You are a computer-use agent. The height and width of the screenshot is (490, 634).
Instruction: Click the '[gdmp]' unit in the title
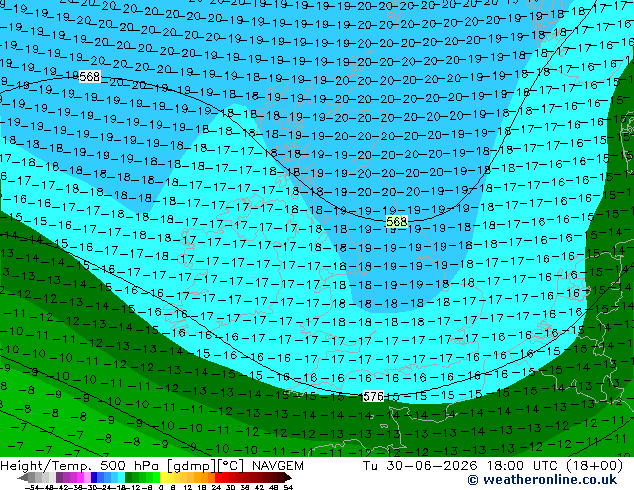click(x=191, y=466)
